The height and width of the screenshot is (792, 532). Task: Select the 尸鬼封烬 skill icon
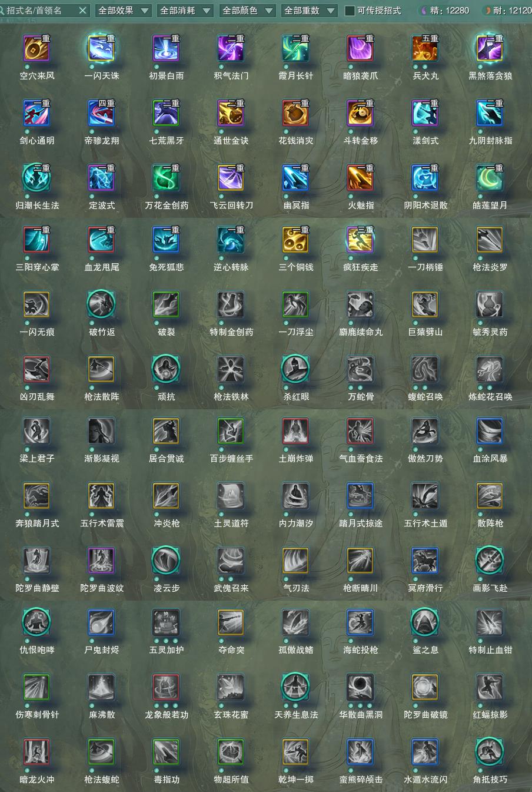(101, 623)
